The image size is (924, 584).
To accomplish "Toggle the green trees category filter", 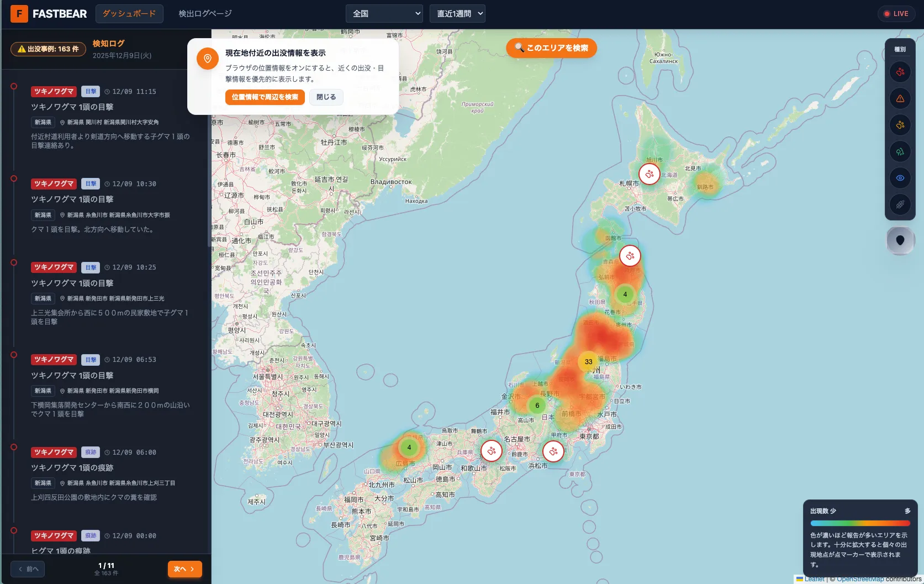I will coord(900,151).
